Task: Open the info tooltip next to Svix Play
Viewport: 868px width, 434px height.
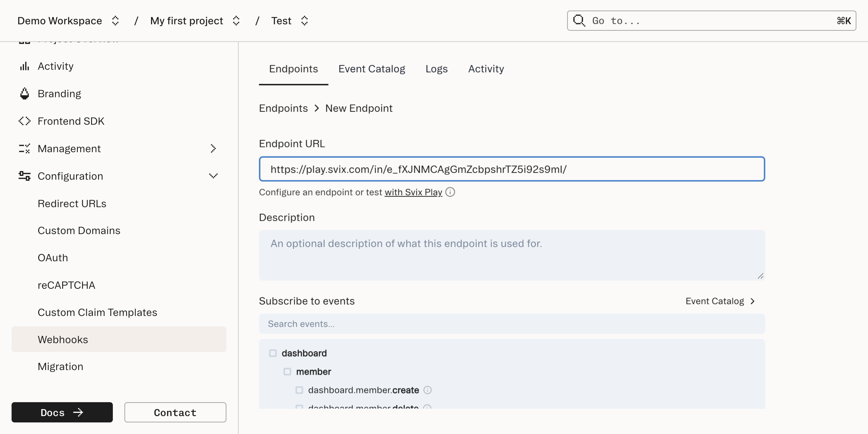Action: [x=450, y=192]
